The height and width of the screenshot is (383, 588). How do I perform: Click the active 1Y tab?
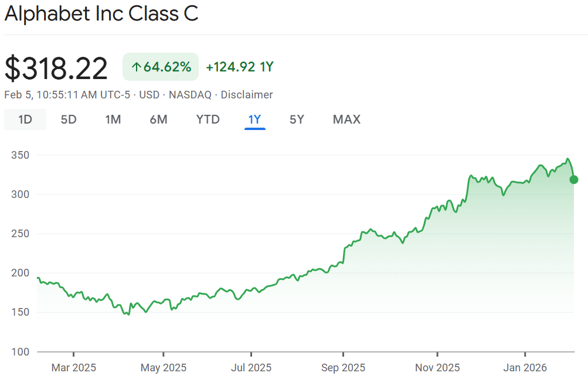click(x=254, y=119)
